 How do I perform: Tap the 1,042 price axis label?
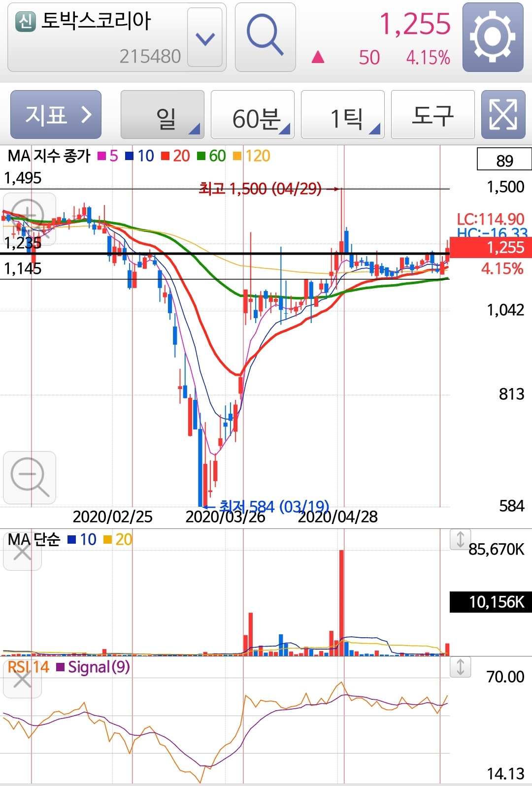pyautogui.click(x=505, y=310)
